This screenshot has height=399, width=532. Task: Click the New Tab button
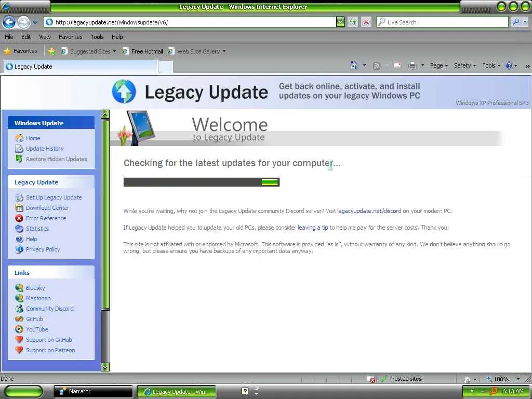pos(166,67)
